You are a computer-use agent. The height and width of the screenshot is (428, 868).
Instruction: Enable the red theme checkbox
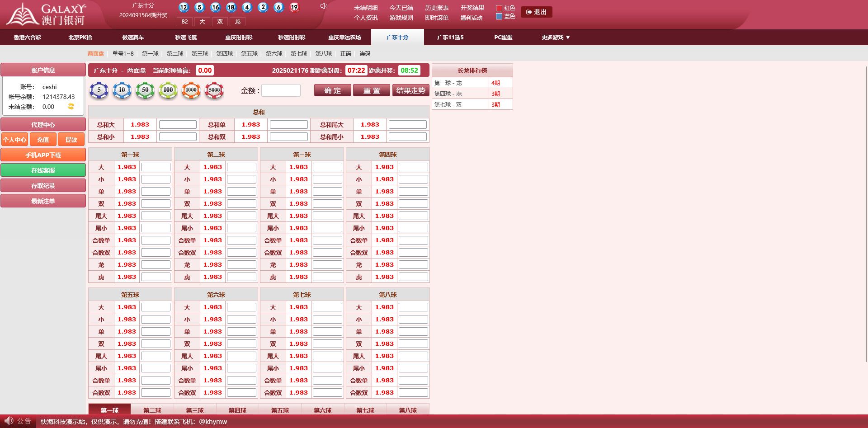(499, 8)
